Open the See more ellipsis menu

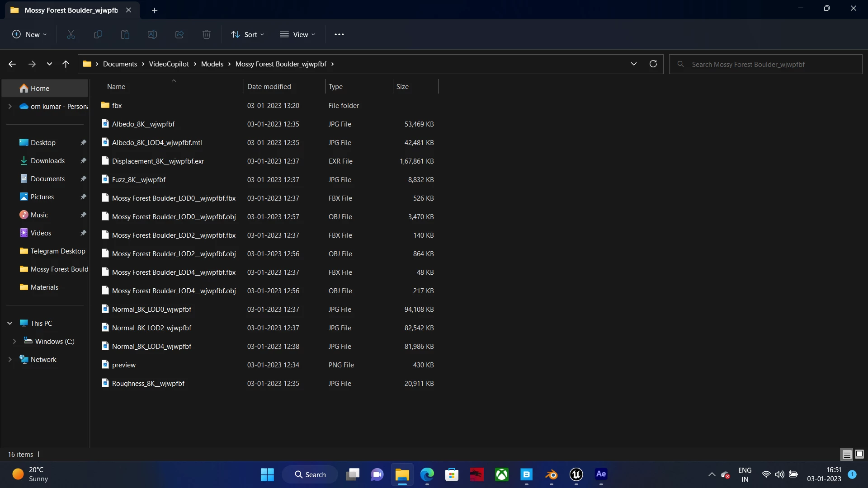click(339, 34)
